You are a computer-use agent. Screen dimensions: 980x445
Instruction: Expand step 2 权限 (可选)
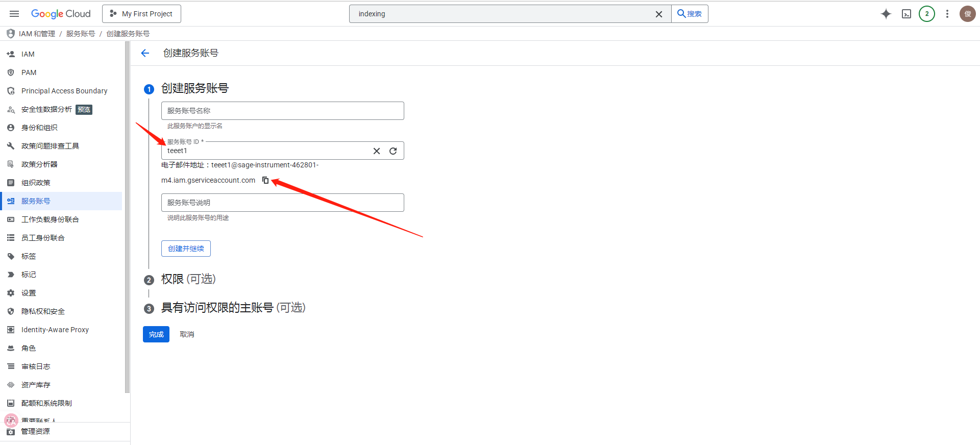[x=188, y=279]
